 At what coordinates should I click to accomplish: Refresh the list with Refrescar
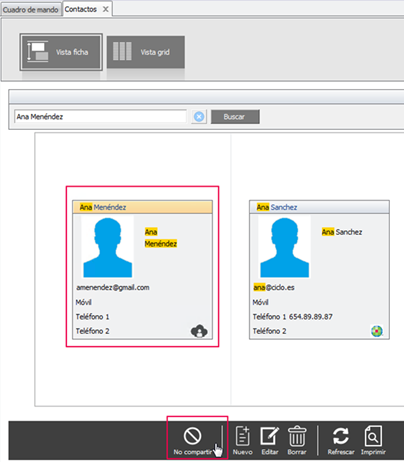[341, 441]
